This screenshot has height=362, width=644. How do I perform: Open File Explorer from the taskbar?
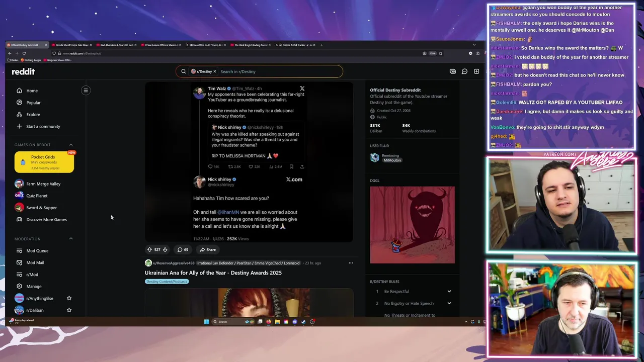[x=277, y=322]
